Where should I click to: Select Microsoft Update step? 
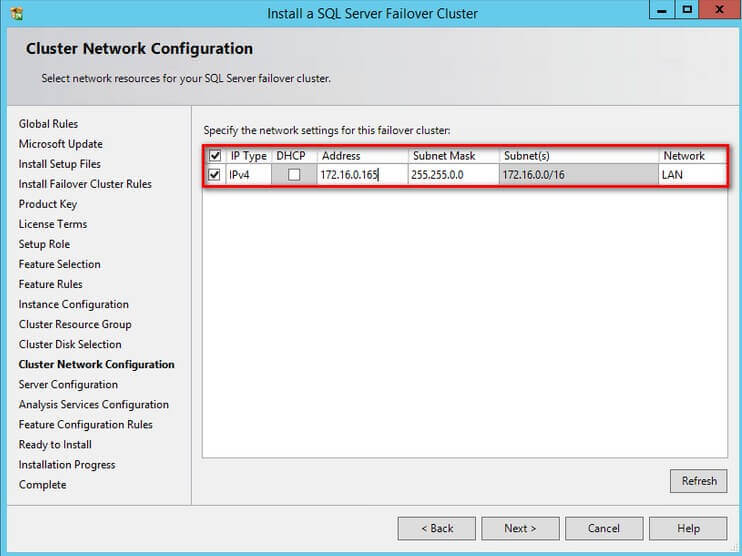[61, 144]
